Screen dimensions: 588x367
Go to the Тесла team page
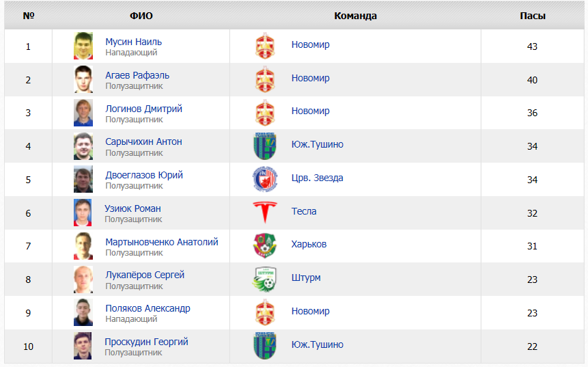(x=304, y=211)
